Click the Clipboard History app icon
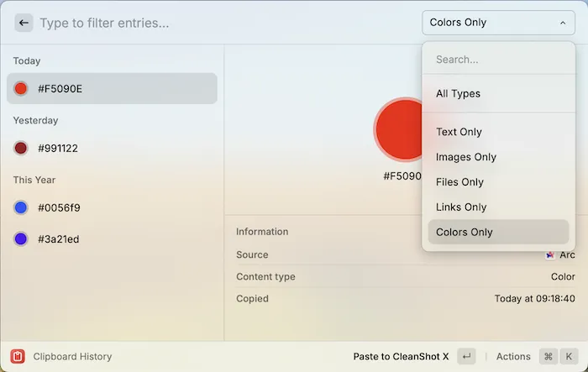 click(x=18, y=356)
